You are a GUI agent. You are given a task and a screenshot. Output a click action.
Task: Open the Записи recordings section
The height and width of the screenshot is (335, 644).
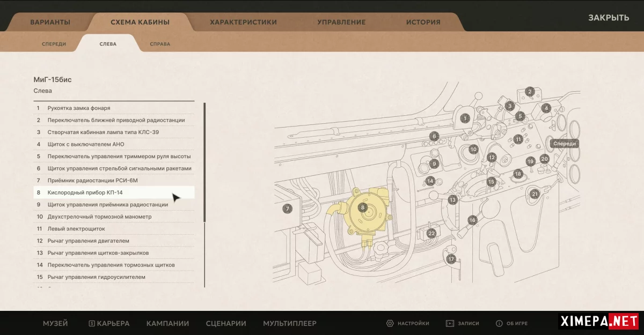click(x=462, y=323)
